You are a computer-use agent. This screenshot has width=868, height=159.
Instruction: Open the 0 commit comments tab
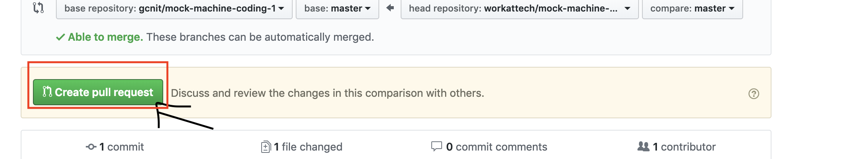click(489, 147)
